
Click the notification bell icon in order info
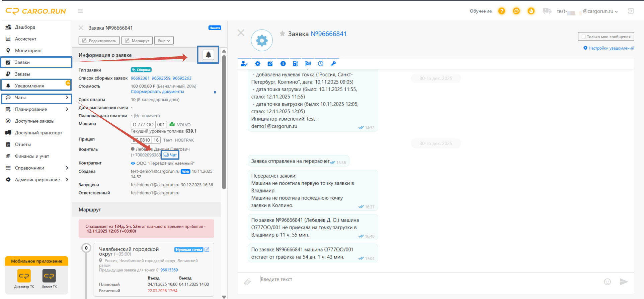point(208,55)
